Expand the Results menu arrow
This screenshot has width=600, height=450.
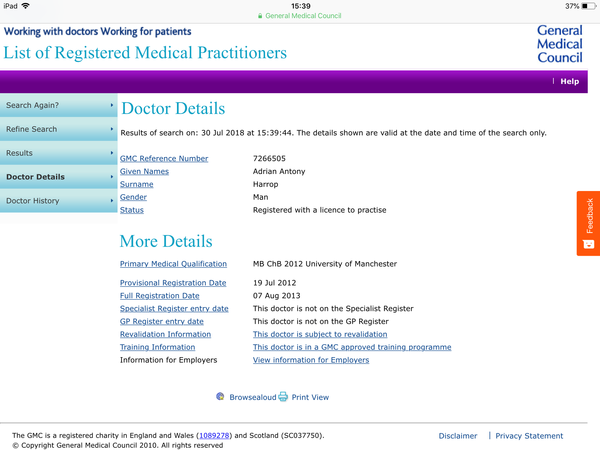click(x=112, y=153)
